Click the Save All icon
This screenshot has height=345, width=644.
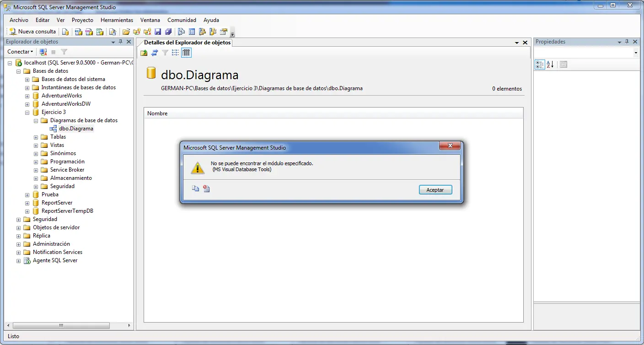[168, 32]
